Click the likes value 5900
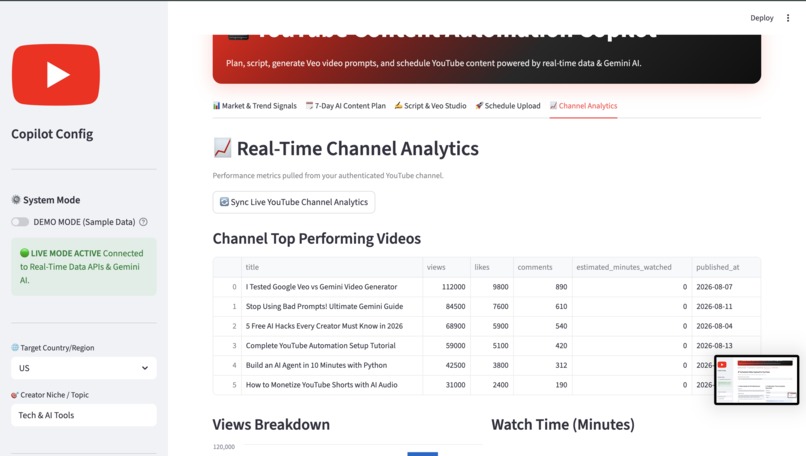Screen dimensions: 806x456 click(x=500, y=326)
